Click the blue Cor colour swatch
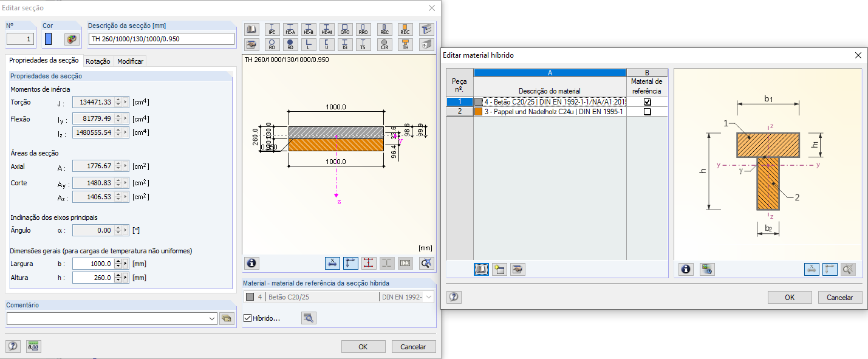868x359 pixels. click(49, 39)
